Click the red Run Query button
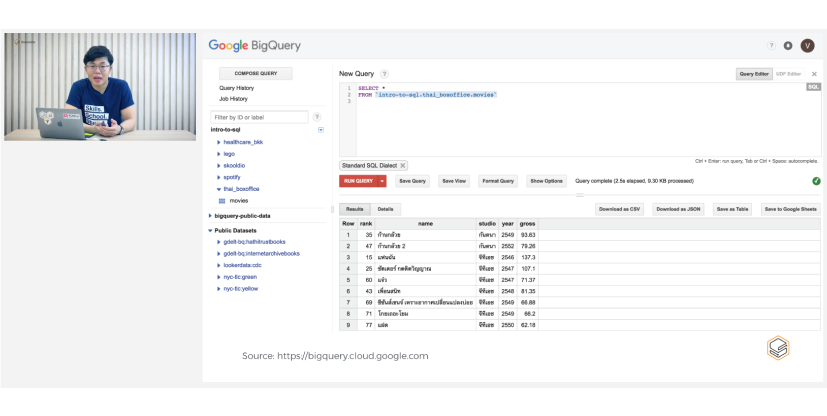The image size is (827, 416). (359, 181)
